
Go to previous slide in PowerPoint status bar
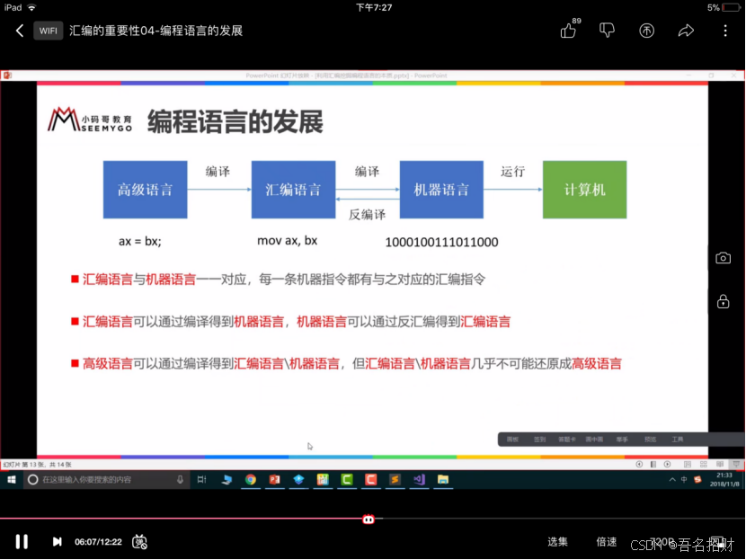[639, 465]
